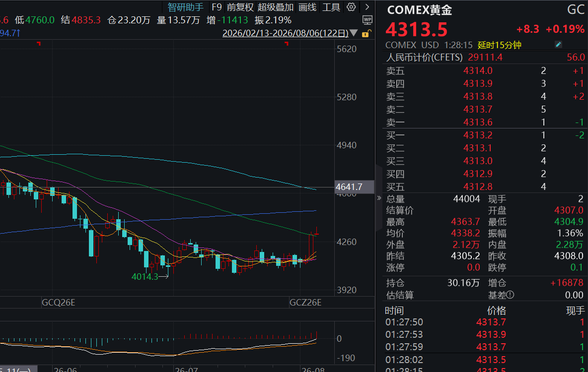Click the 振幅 value 1.36%
Image resolution: width=588 pixels, height=372 pixels.
570,233
